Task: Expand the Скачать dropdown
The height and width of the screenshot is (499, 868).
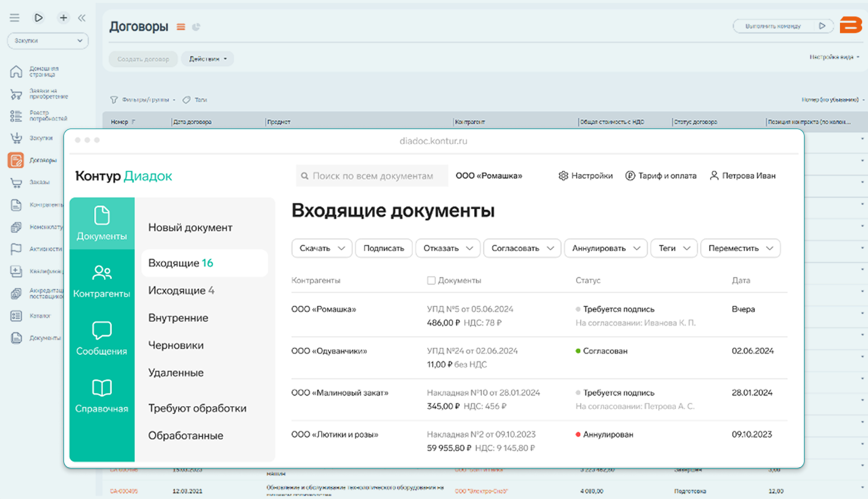Action: 321,248
